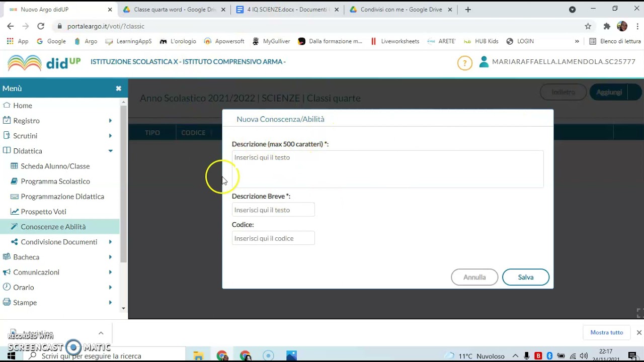Open File Explorer from taskbar
This screenshot has width=644, height=362.
tap(198, 356)
